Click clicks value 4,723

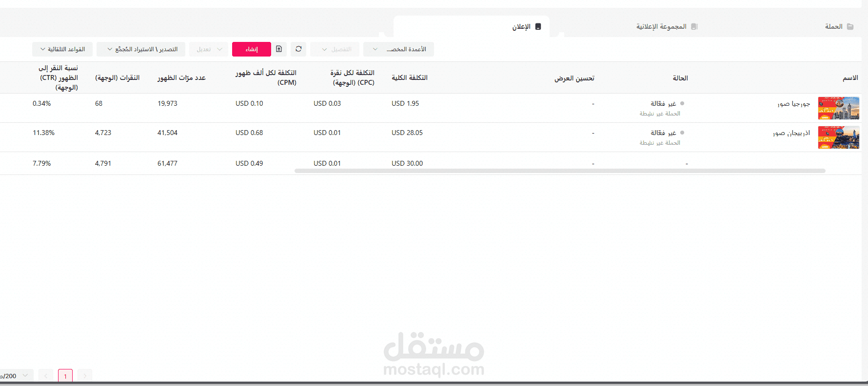pyautogui.click(x=103, y=133)
